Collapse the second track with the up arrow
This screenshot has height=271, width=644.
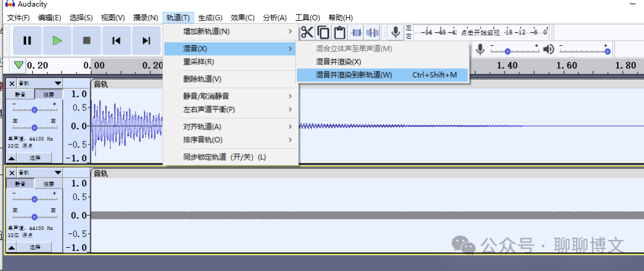[x=11, y=247]
